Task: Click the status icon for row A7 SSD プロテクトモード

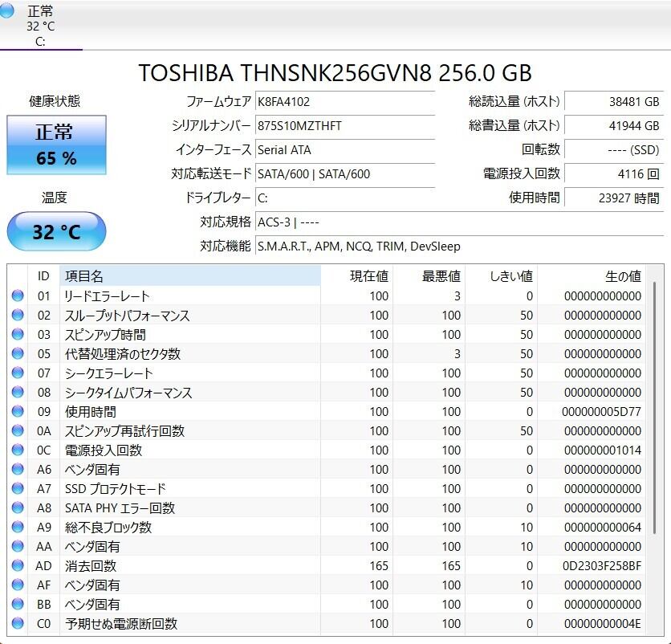Action: pyautogui.click(x=18, y=488)
